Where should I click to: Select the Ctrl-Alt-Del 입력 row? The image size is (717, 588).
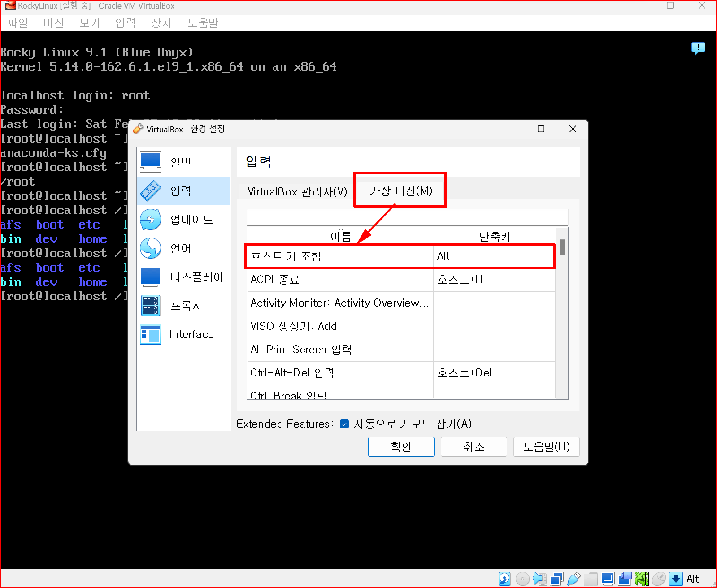click(x=401, y=373)
